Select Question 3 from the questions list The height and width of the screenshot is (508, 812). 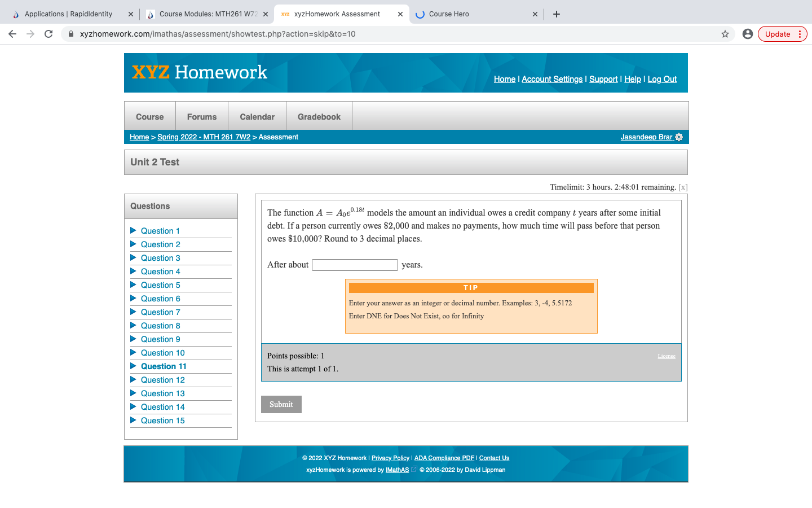pos(160,258)
